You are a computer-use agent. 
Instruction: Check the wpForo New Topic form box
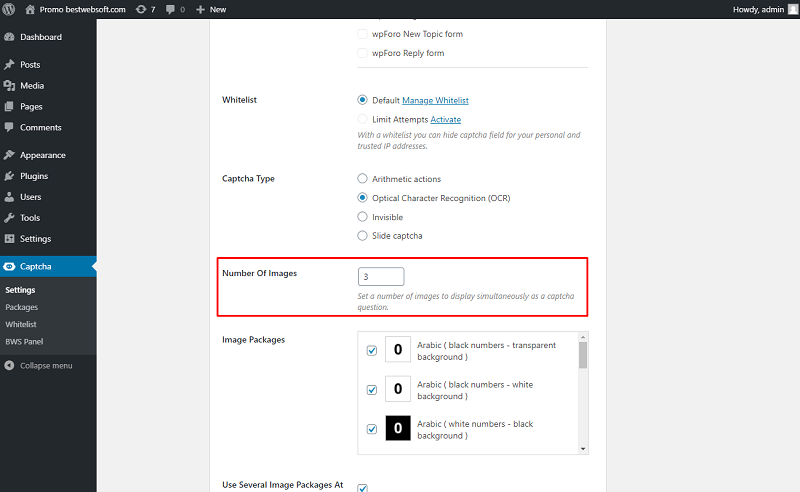(362, 34)
